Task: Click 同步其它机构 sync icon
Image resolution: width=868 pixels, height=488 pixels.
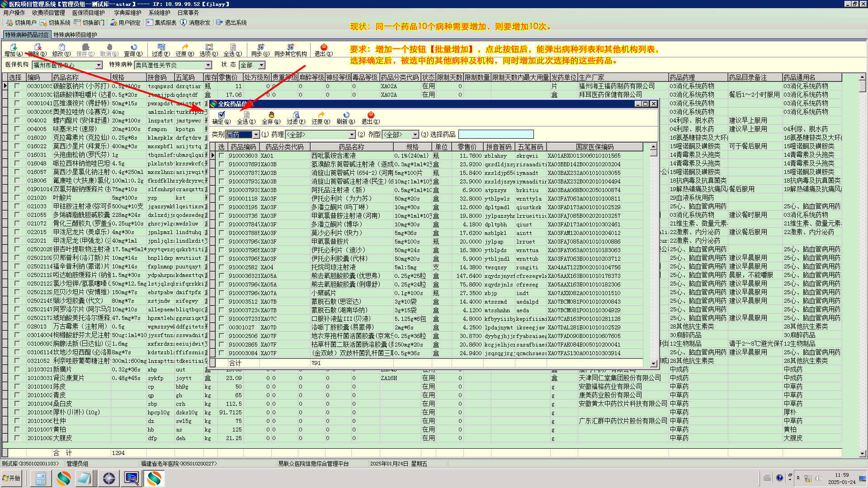Action: 290,49
